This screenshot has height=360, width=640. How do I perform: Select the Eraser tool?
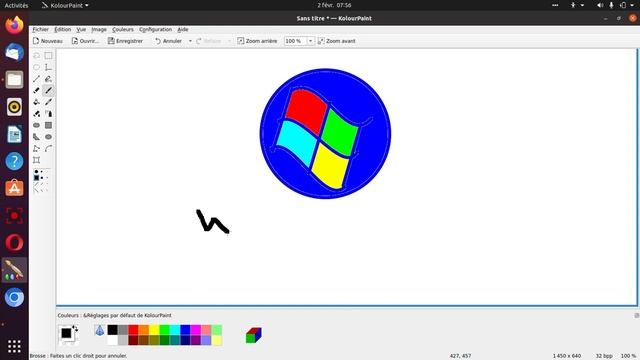[37, 90]
